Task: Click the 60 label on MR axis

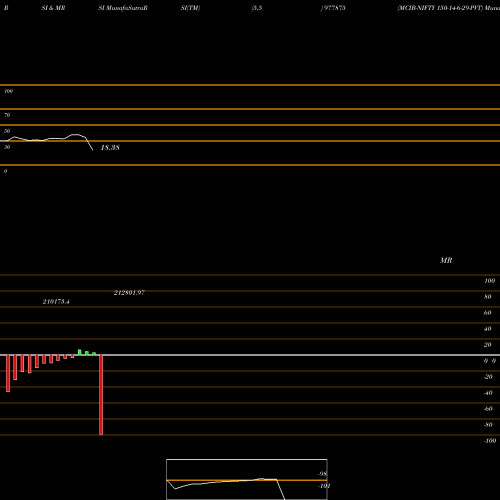Action: 488,313
